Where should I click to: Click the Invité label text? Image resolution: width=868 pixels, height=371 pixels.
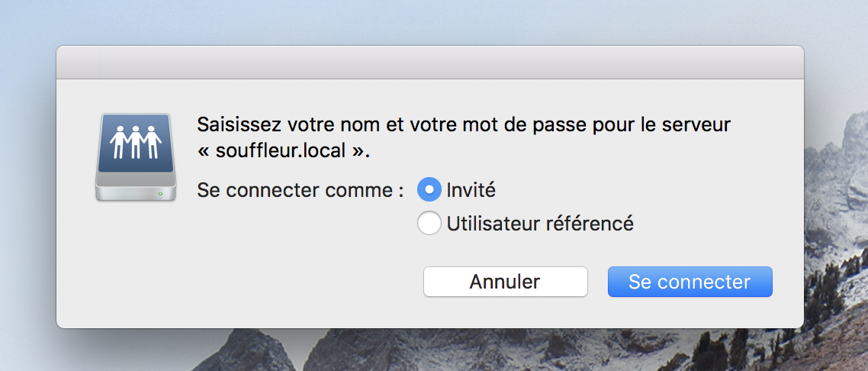click(x=471, y=190)
